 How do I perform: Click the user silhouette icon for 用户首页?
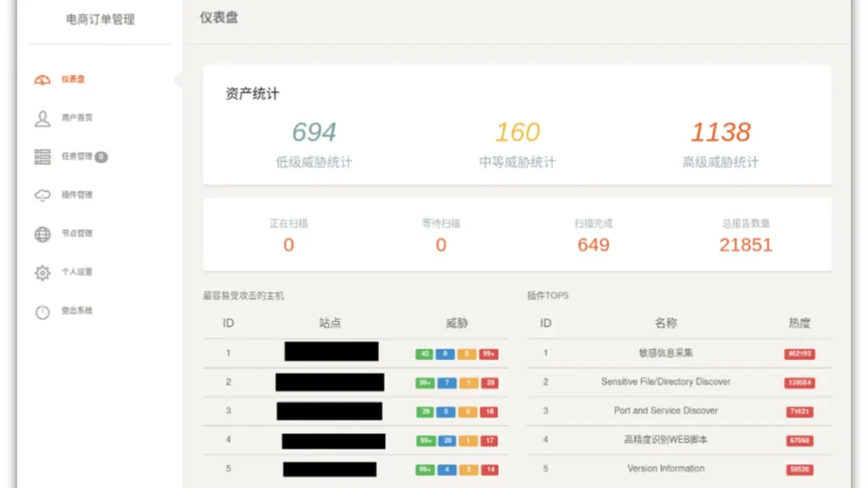coord(42,119)
